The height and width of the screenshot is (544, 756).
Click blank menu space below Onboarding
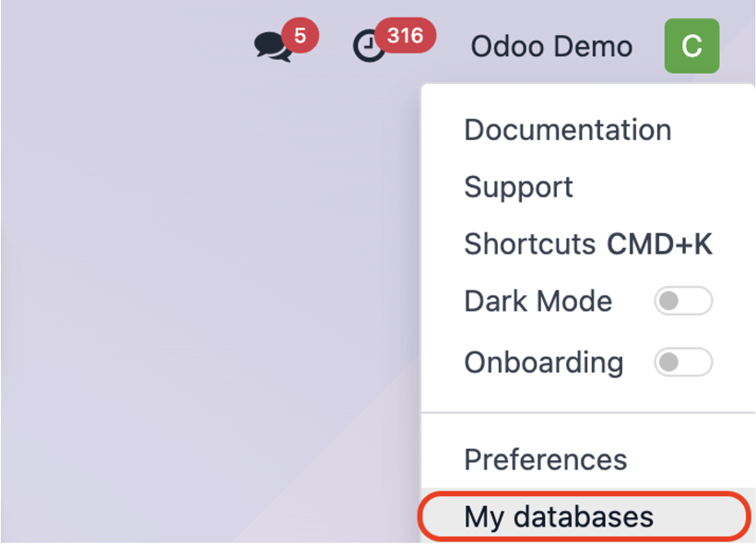[x=588, y=396]
